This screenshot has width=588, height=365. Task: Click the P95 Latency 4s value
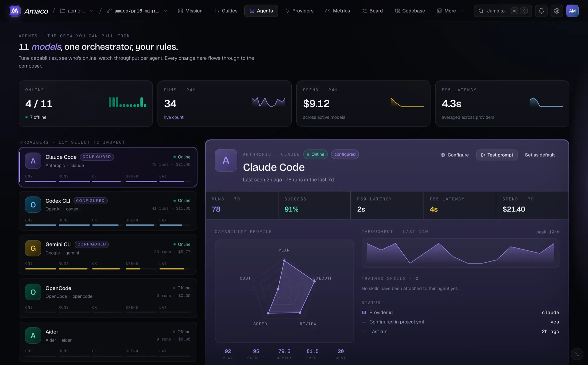pyautogui.click(x=434, y=209)
